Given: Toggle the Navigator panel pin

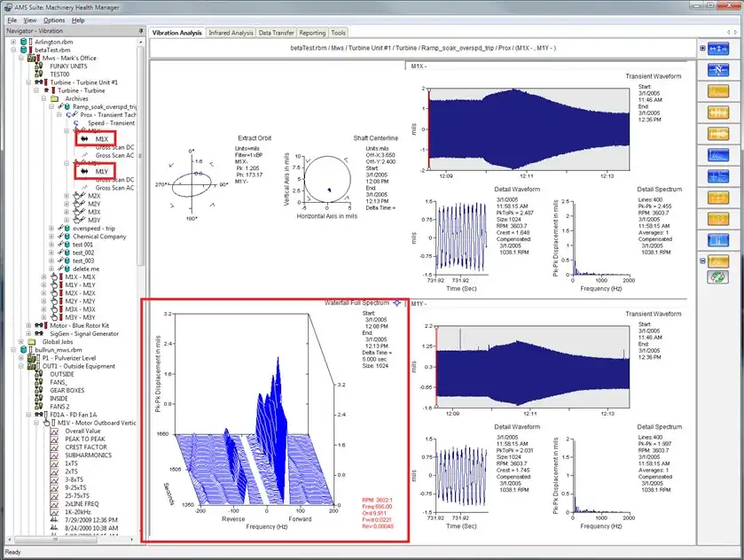Looking at the screenshot, I should click(141, 31).
